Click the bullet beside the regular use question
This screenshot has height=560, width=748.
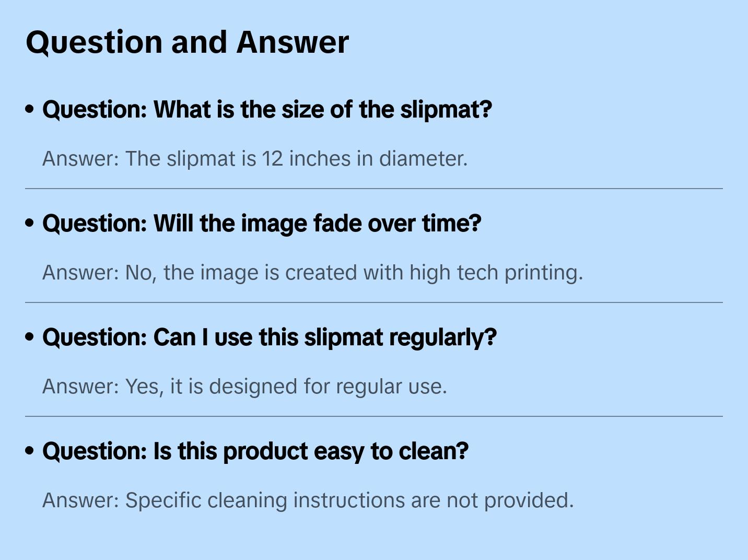(30, 337)
